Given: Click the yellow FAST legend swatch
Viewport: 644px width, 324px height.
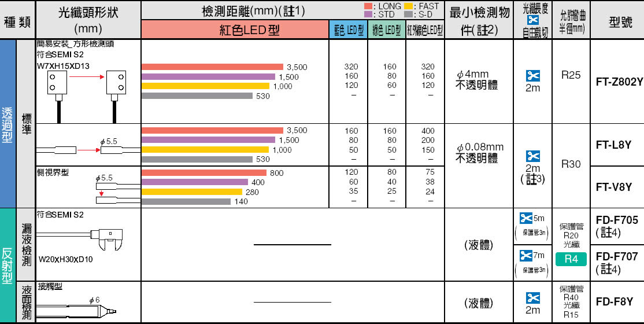Looking at the screenshot, I should coord(408,6).
